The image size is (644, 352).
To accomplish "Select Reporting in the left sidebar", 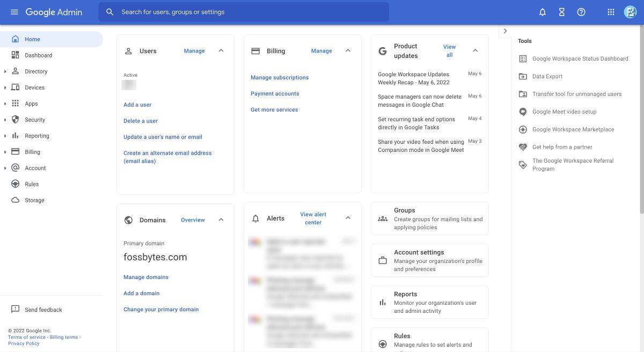I will 36,136.
